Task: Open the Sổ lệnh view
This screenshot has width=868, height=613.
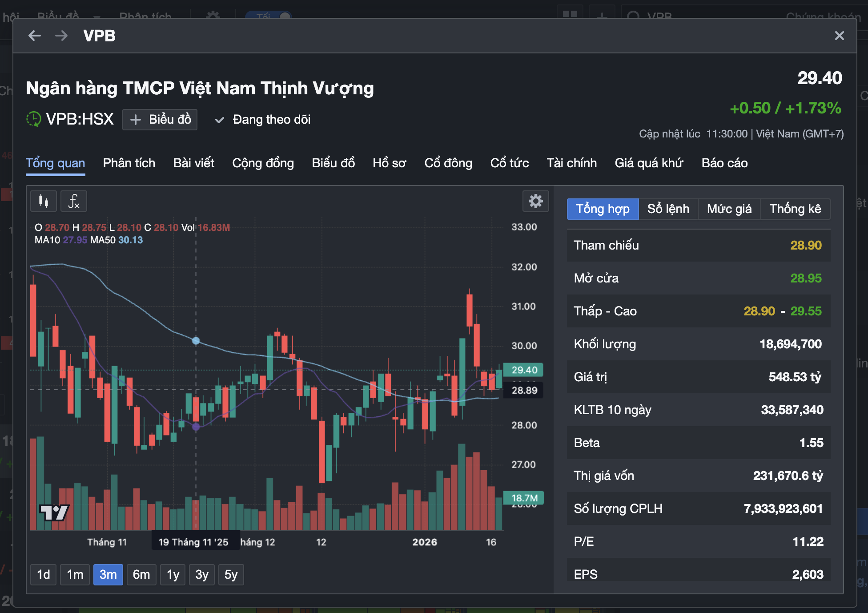Action: [668, 209]
